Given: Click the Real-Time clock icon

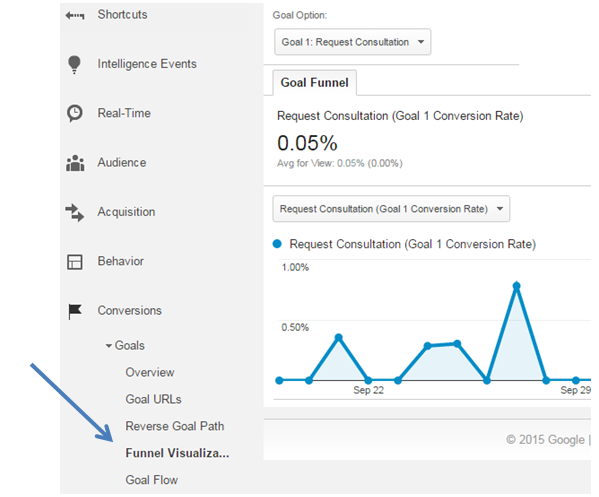Looking at the screenshot, I should tap(74, 113).
